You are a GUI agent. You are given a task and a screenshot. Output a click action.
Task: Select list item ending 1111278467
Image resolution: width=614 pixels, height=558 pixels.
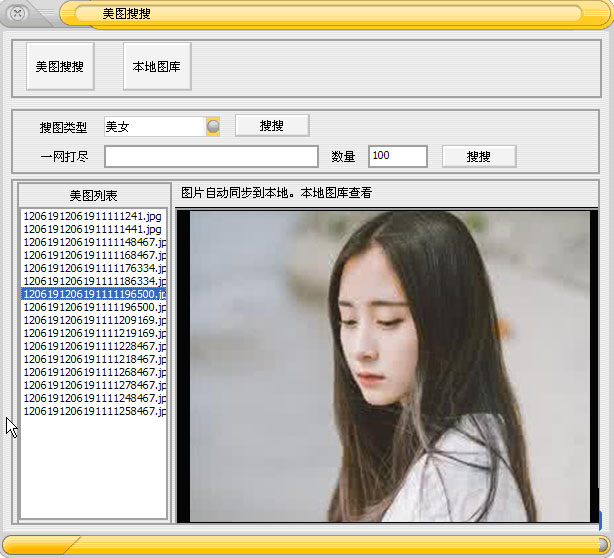coord(94,385)
